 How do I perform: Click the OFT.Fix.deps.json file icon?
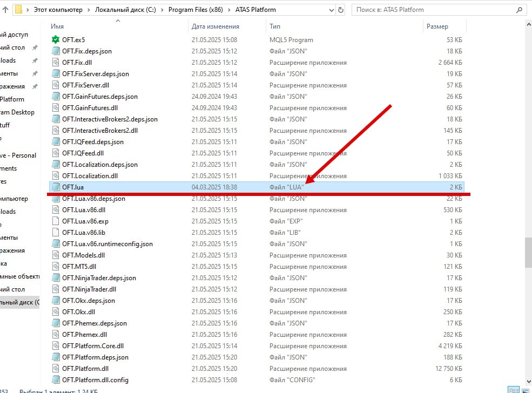point(56,51)
